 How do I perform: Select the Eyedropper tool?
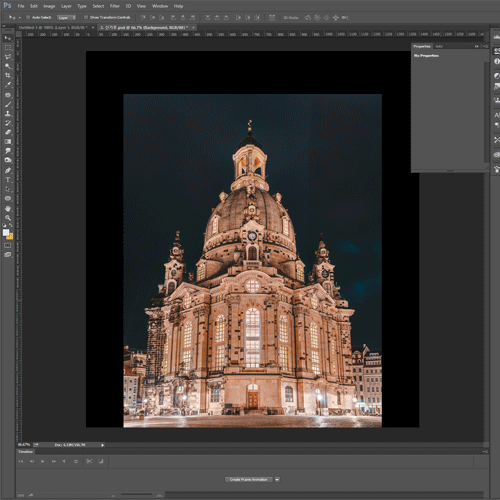(x=8, y=85)
